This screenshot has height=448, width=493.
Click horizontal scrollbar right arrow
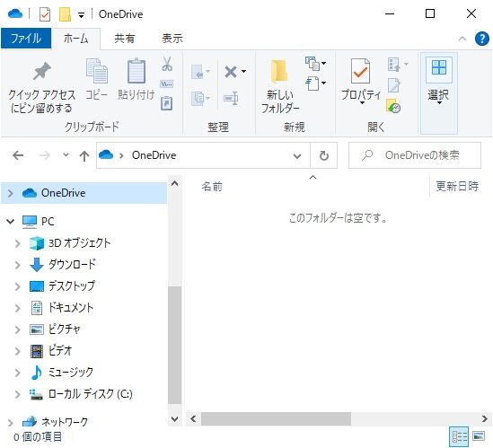[485, 419]
